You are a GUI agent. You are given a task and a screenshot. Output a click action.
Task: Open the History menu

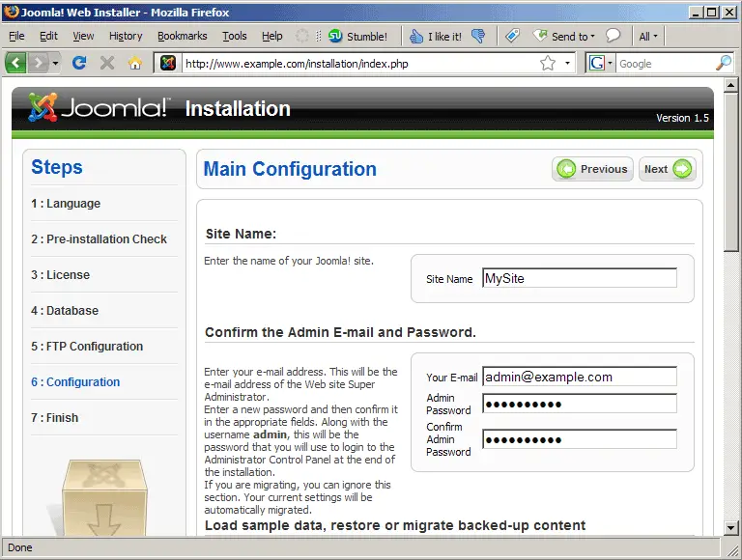[126, 36]
